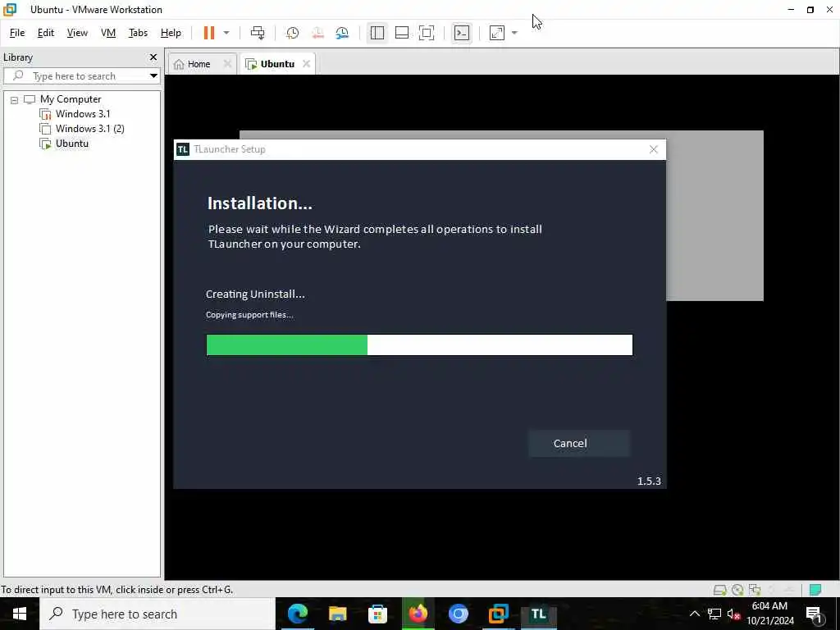Show hidden tray icons chevron
The width and height of the screenshot is (840, 630).
(694, 614)
